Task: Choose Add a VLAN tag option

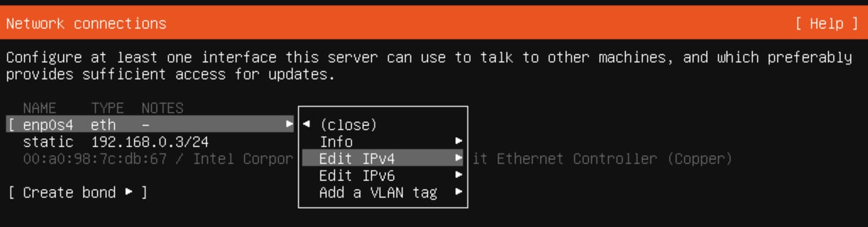Action: click(x=382, y=193)
